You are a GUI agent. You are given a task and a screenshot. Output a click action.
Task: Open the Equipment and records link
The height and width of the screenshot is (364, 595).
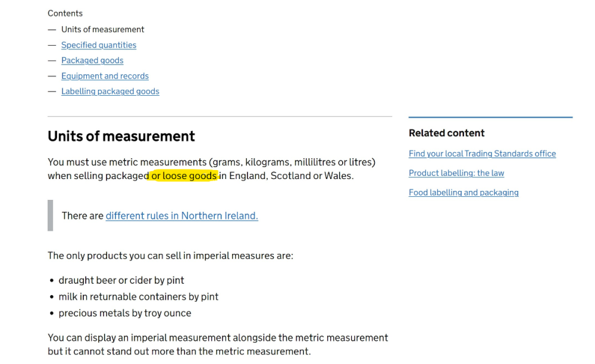click(105, 76)
